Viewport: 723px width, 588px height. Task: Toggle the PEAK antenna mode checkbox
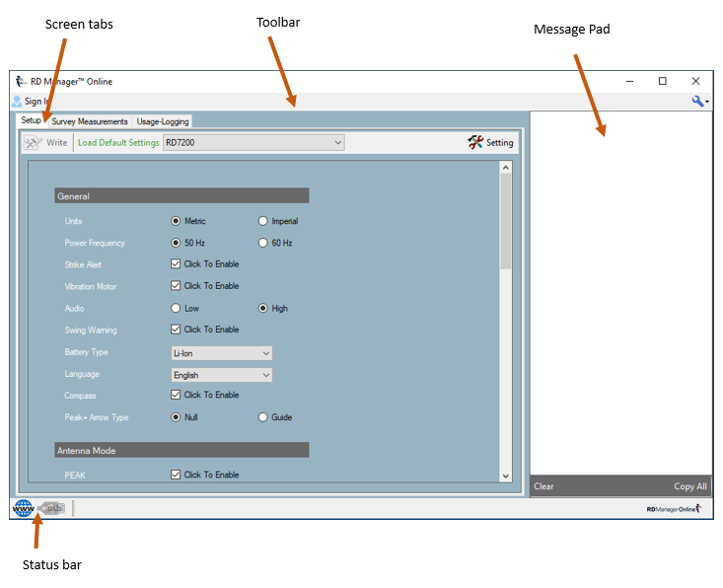click(x=176, y=475)
